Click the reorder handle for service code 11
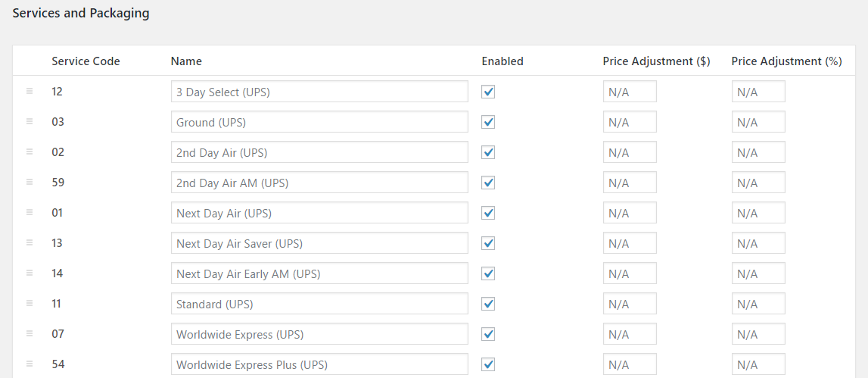 tap(30, 303)
